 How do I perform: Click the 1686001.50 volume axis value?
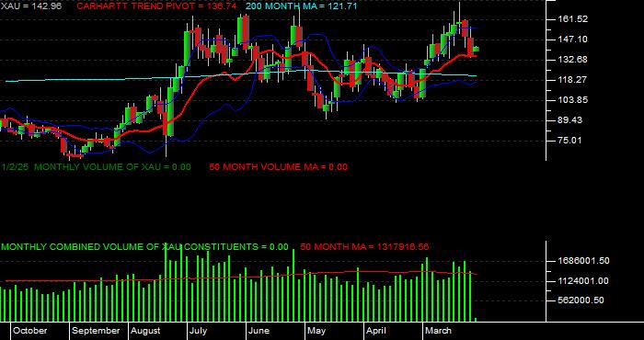tap(582, 261)
